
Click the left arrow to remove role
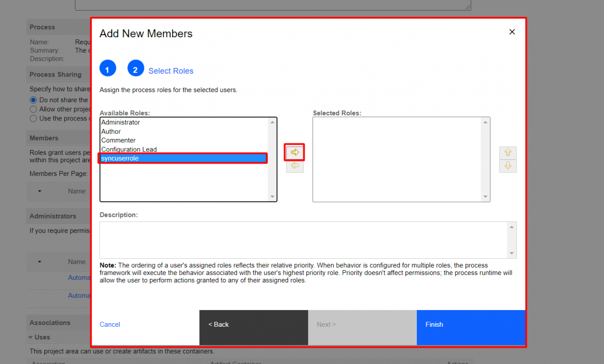tap(295, 166)
